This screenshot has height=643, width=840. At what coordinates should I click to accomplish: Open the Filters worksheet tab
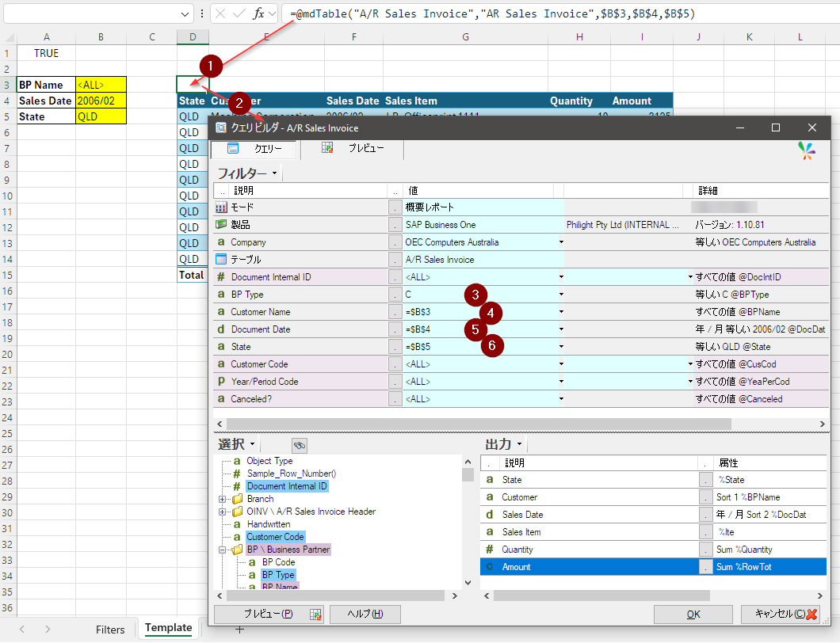pyautogui.click(x=110, y=630)
